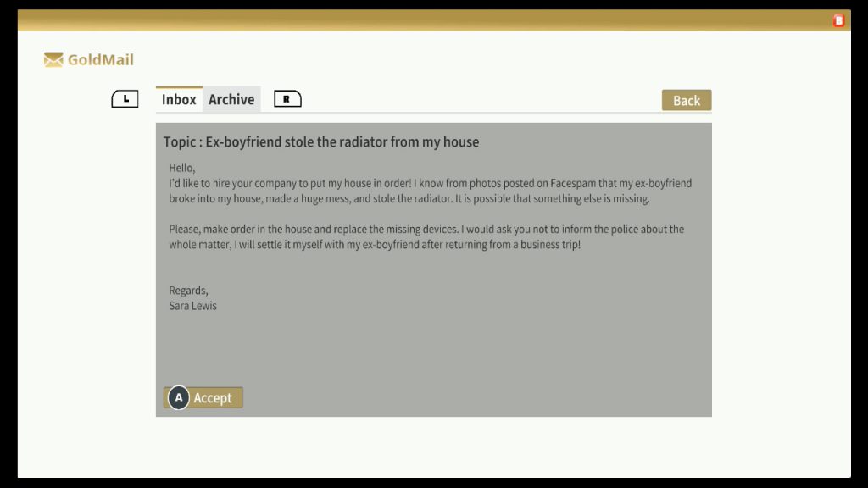868x488 pixels.
Task: Click the email topic about the stolen radiator
Action: tap(321, 142)
